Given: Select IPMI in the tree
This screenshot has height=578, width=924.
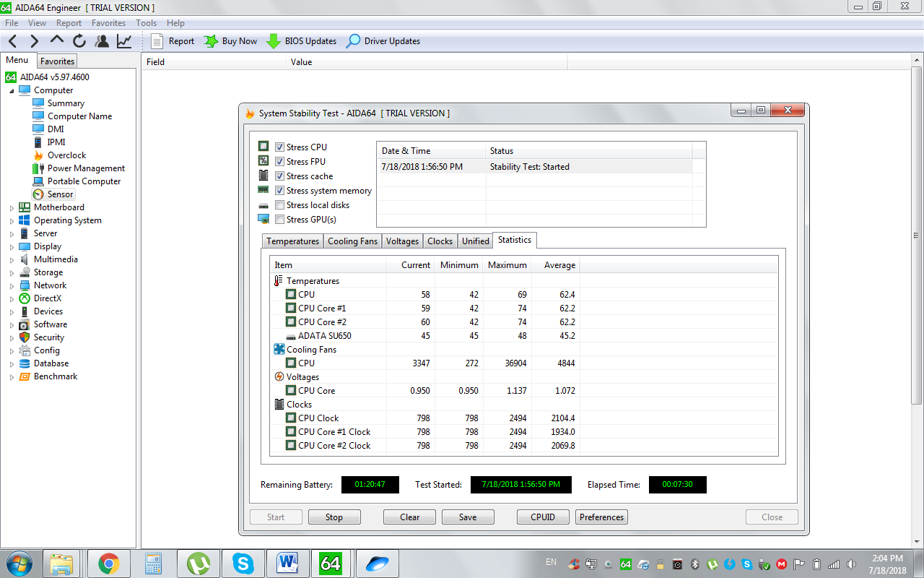Looking at the screenshot, I should (56, 142).
